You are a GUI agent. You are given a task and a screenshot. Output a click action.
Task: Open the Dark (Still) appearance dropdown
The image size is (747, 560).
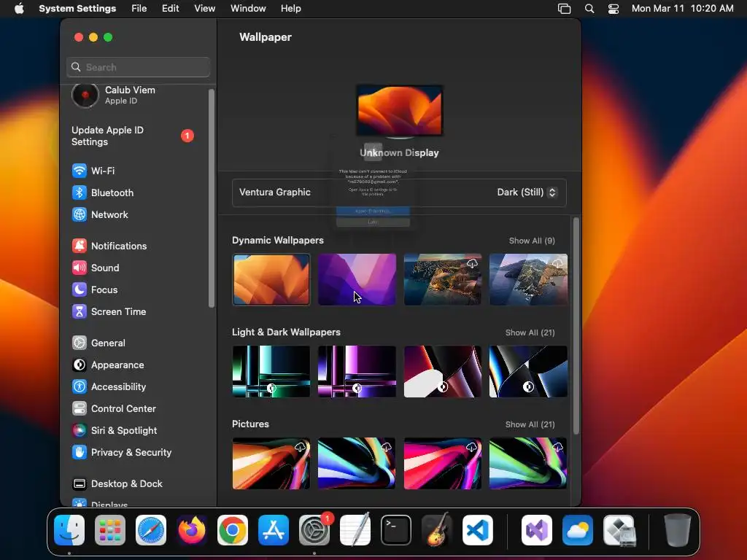[527, 192]
